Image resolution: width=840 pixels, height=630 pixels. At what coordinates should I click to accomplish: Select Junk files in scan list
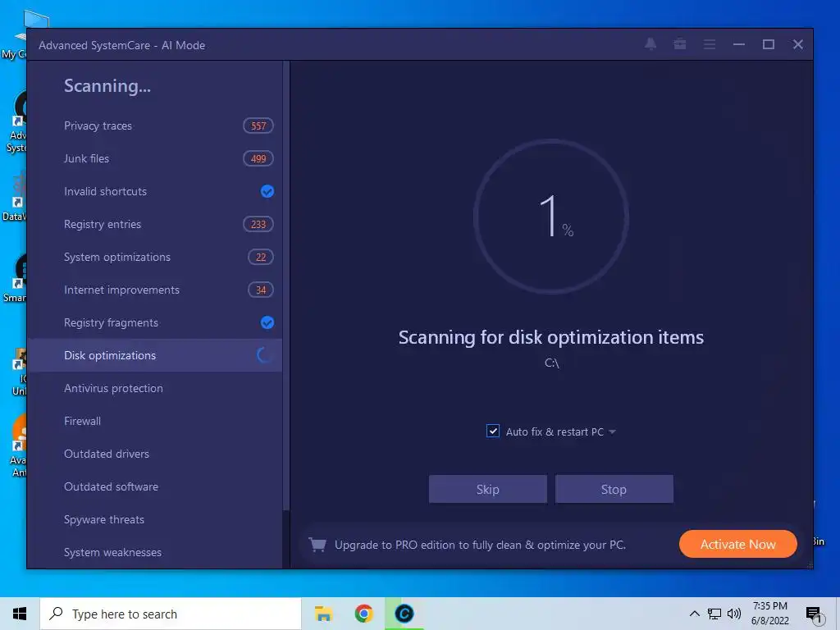click(154, 158)
